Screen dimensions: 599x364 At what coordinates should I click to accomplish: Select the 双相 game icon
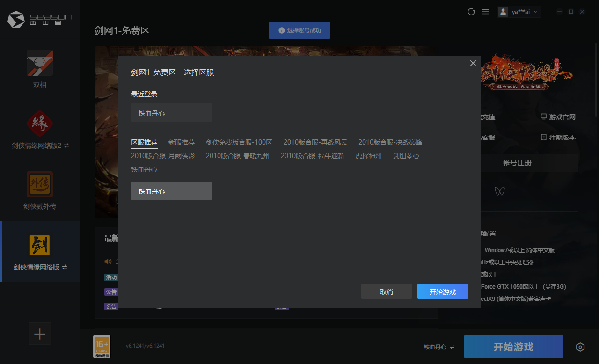pos(40,63)
